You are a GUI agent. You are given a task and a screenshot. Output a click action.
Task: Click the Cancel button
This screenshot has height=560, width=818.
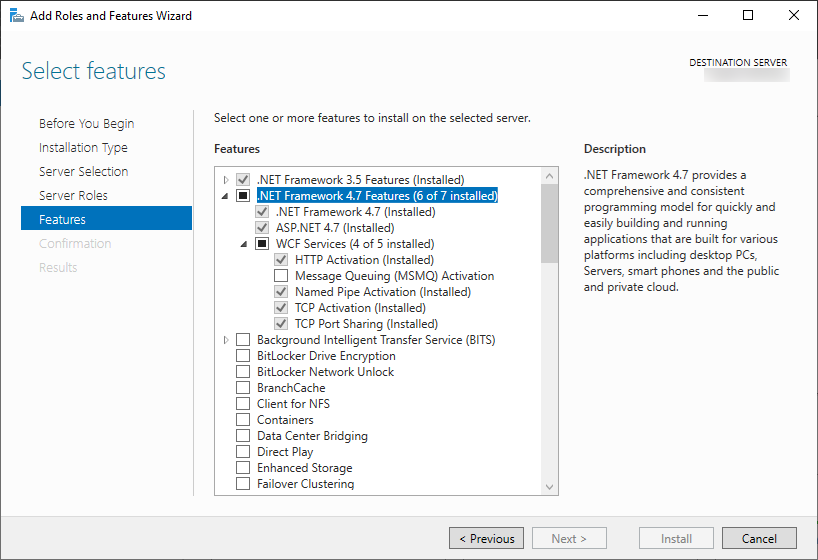759,538
